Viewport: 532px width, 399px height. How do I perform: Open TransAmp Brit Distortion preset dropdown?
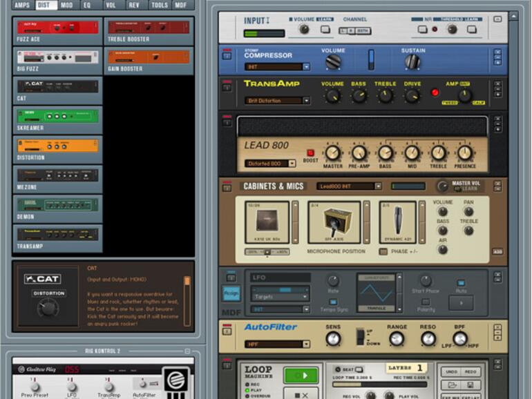pos(306,100)
